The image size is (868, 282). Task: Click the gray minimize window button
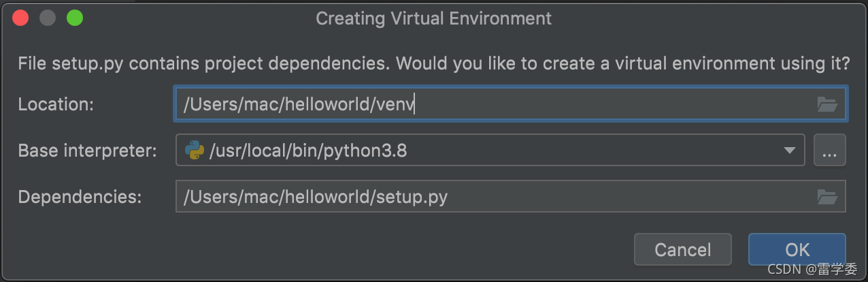(x=48, y=18)
